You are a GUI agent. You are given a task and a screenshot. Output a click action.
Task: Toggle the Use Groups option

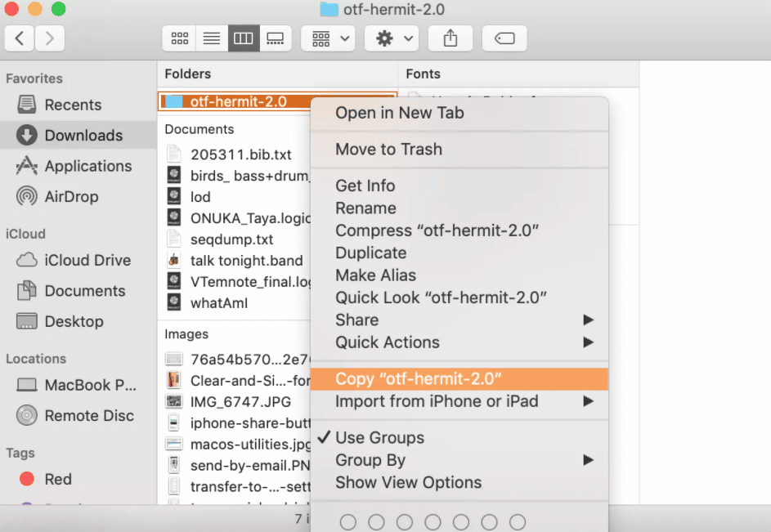point(384,438)
